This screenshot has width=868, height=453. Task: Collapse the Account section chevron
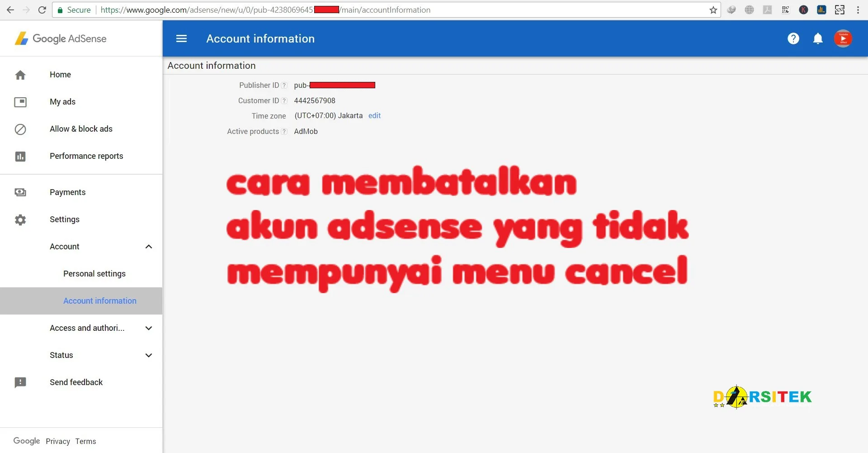[x=148, y=247]
